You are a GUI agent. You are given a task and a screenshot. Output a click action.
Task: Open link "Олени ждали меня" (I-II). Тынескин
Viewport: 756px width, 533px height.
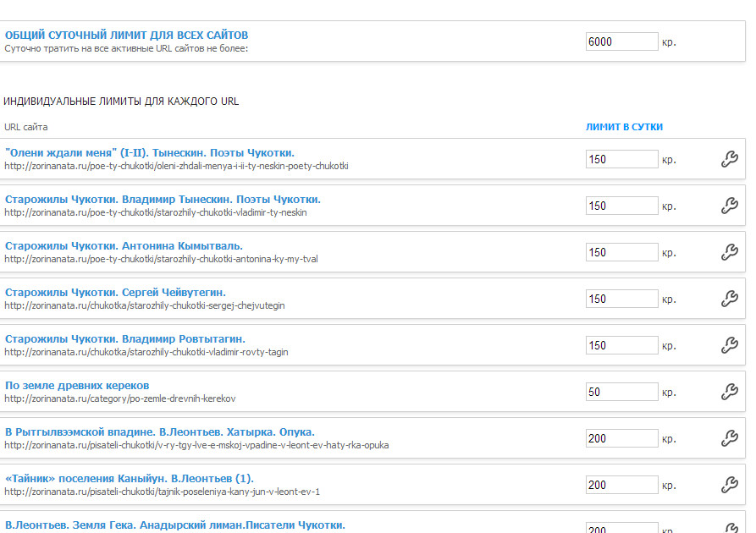tap(150, 153)
